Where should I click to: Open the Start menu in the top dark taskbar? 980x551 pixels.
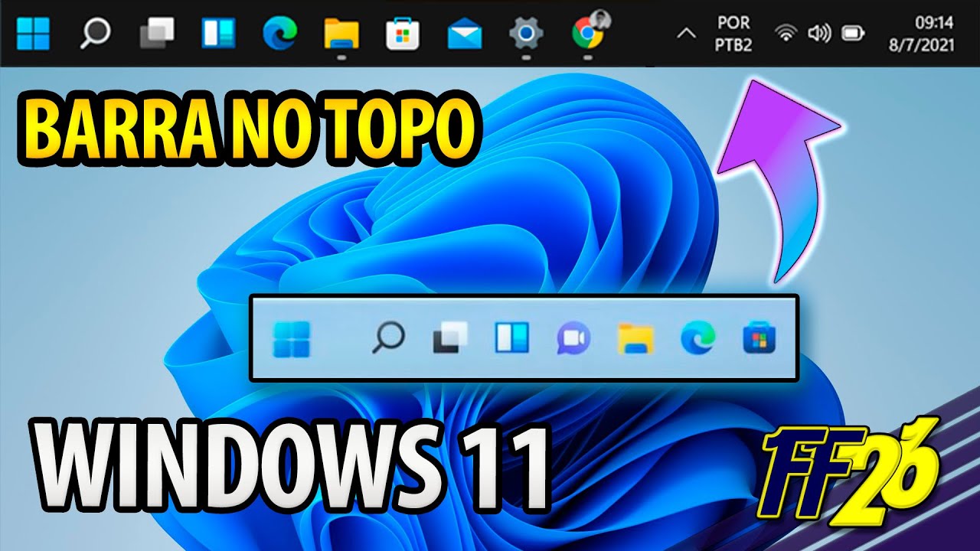33,33
